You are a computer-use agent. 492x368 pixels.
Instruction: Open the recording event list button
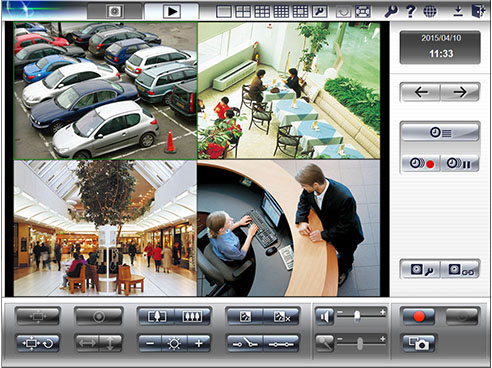pyautogui.click(x=440, y=132)
